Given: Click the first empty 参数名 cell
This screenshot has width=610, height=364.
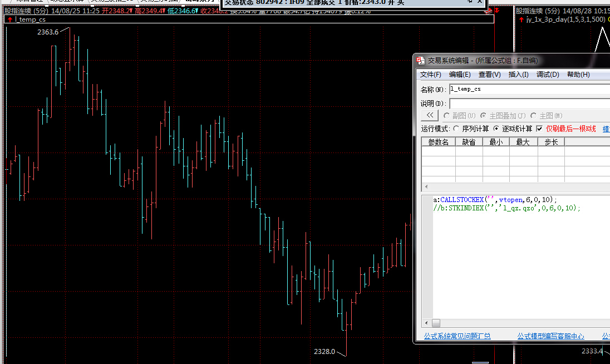Looking at the screenshot, I should click(x=439, y=151).
